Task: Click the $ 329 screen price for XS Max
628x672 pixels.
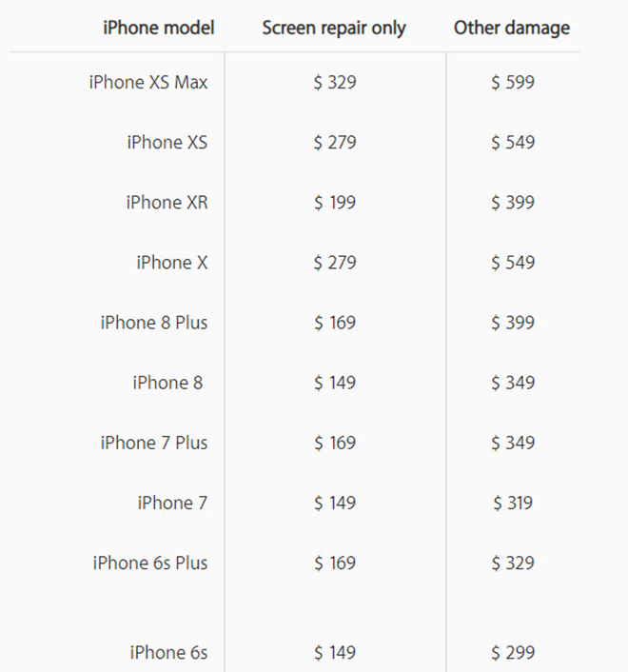Action: (x=335, y=82)
